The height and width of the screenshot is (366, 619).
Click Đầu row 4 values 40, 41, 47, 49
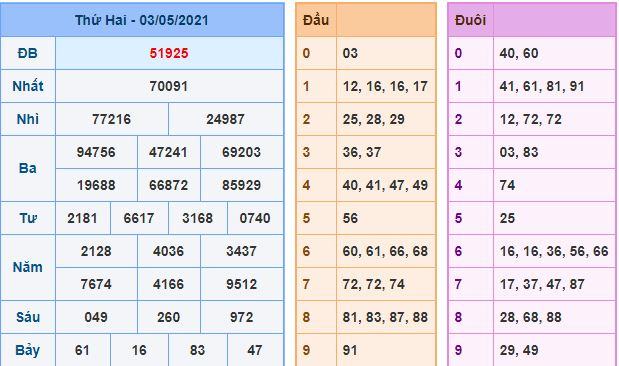pos(385,185)
